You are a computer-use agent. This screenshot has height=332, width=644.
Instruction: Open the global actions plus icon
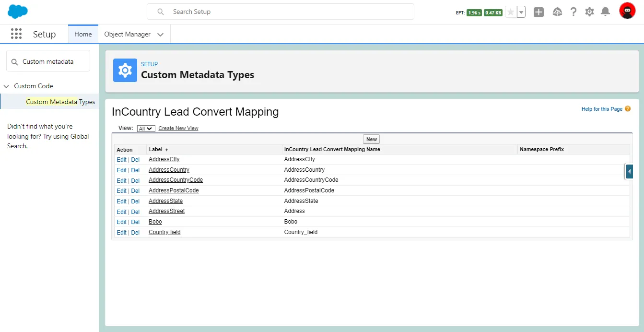tap(539, 12)
